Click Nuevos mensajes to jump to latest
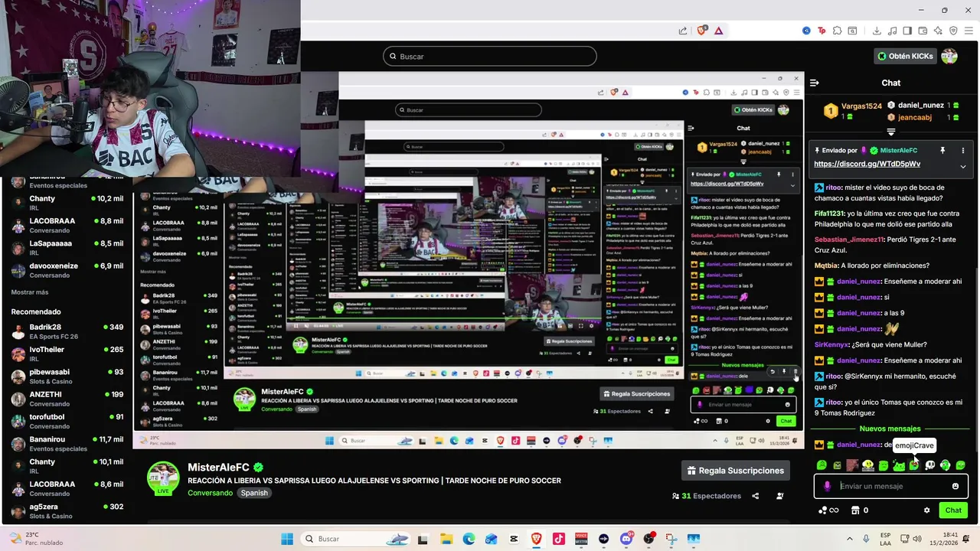980x551 pixels. point(890,429)
